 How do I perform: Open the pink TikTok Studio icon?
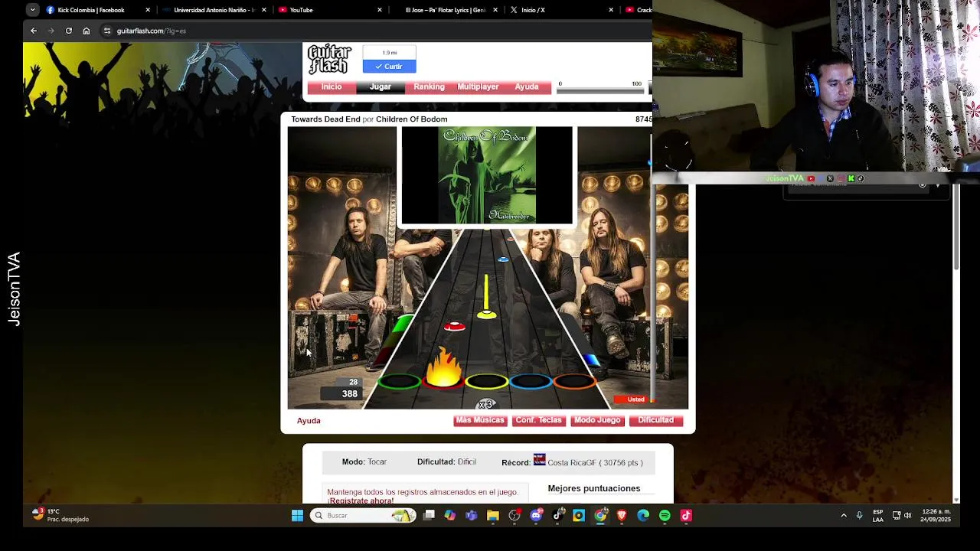coord(686,516)
